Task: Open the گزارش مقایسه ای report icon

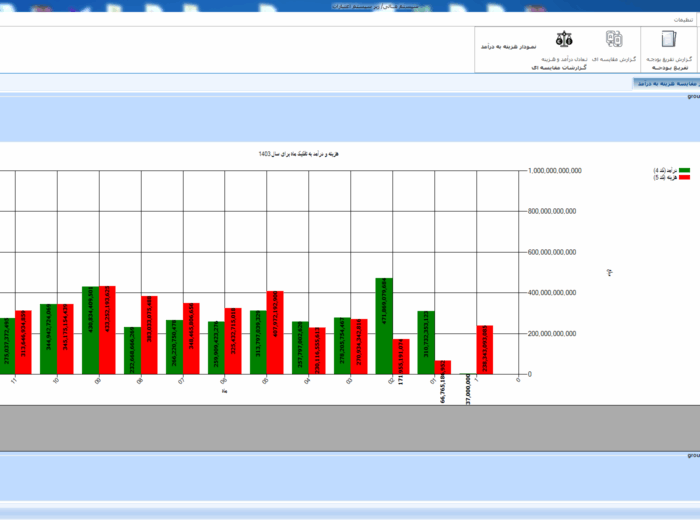Action: 613,40
